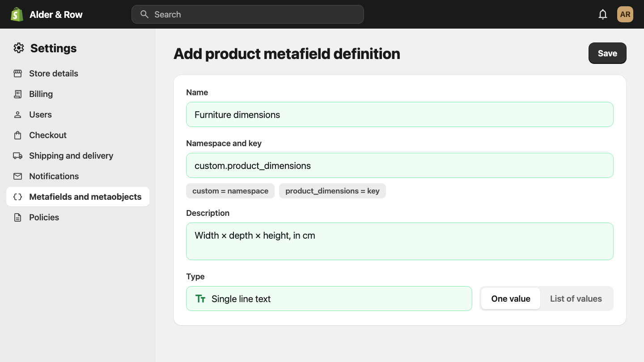
Task: Switch to List of values
Action: click(576, 299)
